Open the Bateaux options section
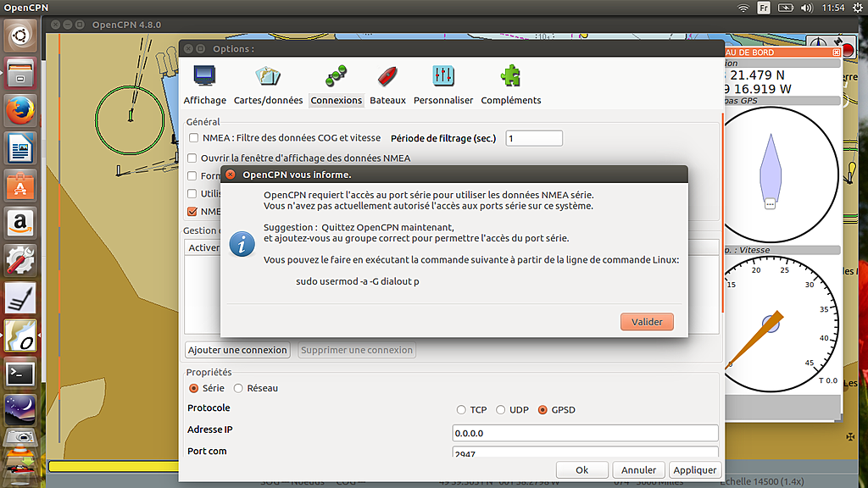This screenshot has width=868, height=488. point(387,85)
